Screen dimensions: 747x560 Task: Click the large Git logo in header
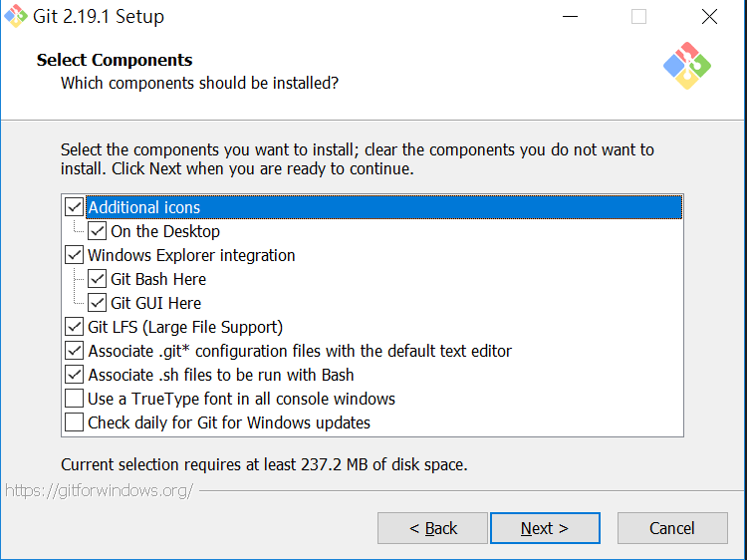[x=687, y=66]
